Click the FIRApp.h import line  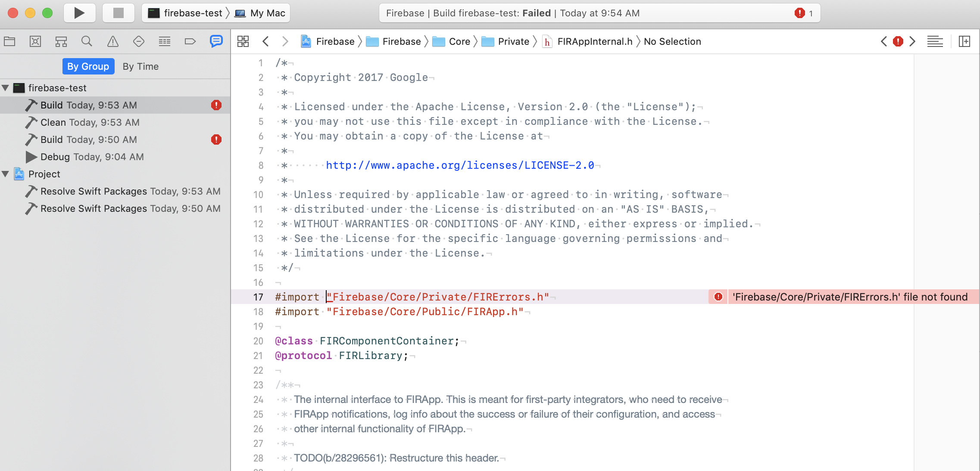[399, 311]
